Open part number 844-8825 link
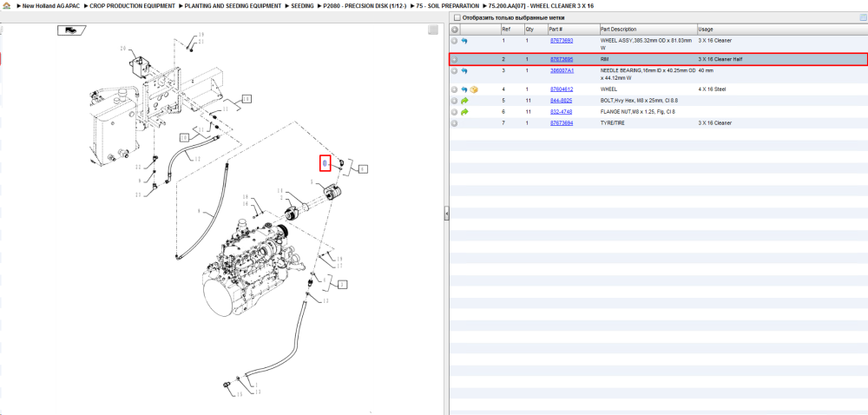Viewport: 868px width, 415px height. click(560, 101)
